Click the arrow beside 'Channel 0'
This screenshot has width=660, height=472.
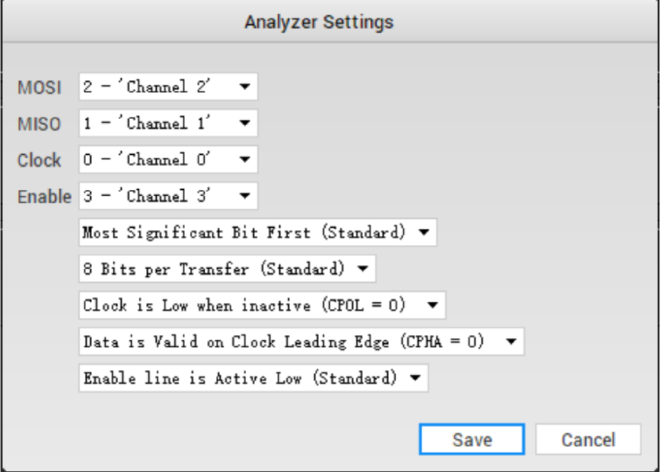click(244, 160)
